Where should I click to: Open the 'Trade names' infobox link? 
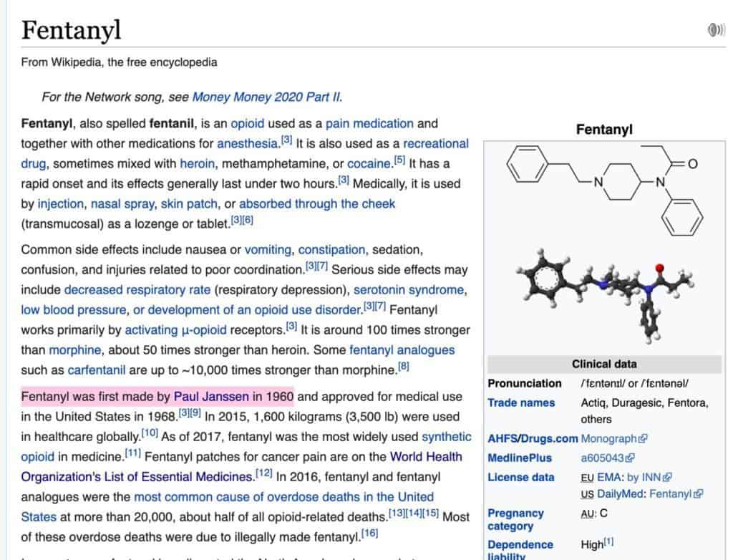click(x=521, y=402)
